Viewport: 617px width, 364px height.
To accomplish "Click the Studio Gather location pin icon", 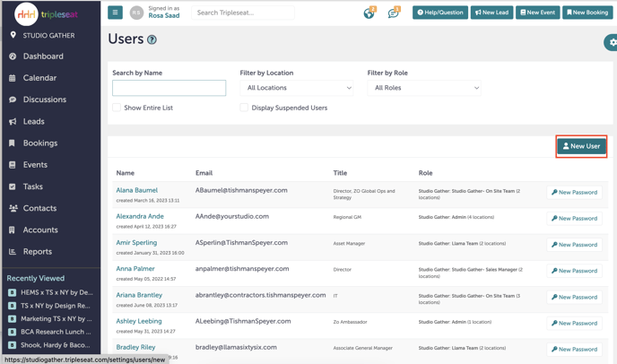I will pyautogui.click(x=13, y=36).
